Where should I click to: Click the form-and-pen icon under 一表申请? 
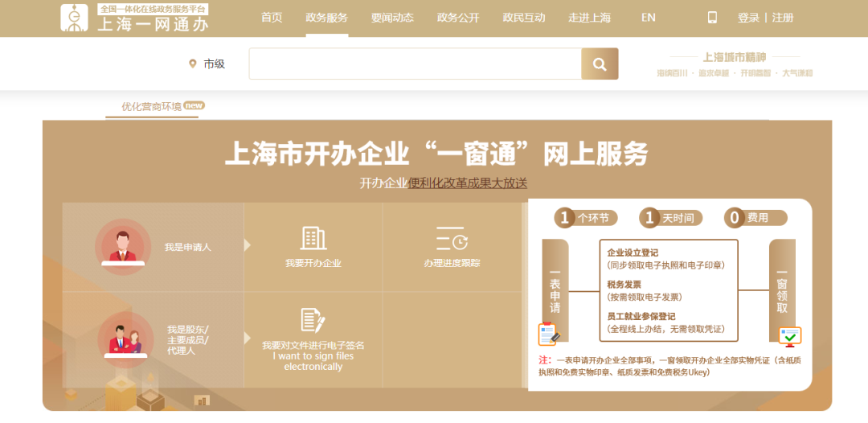[549, 334]
